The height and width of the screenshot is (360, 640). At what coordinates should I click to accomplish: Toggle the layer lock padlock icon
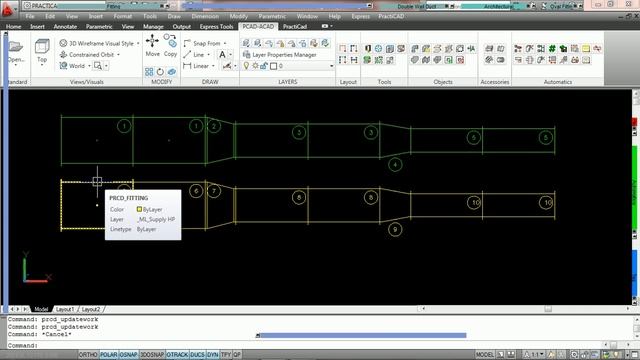click(x=264, y=66)
